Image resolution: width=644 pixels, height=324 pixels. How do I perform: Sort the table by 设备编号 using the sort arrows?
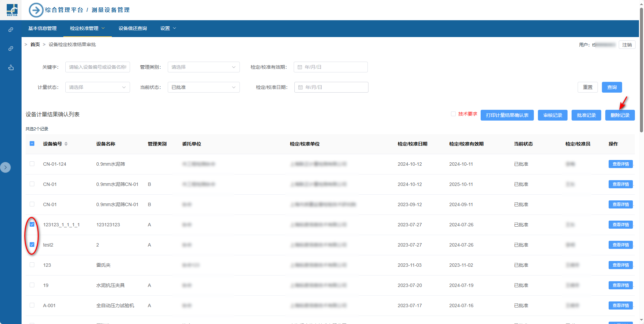66,144
